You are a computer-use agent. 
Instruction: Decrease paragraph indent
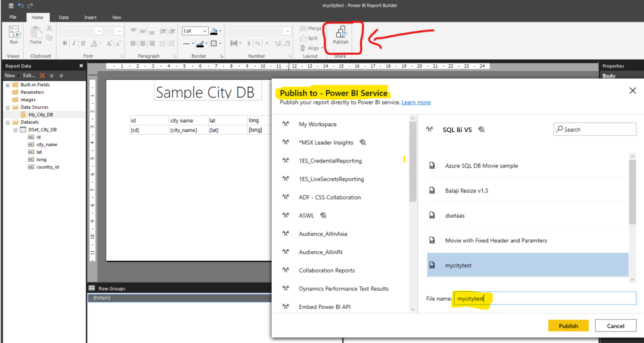point(162,31)
